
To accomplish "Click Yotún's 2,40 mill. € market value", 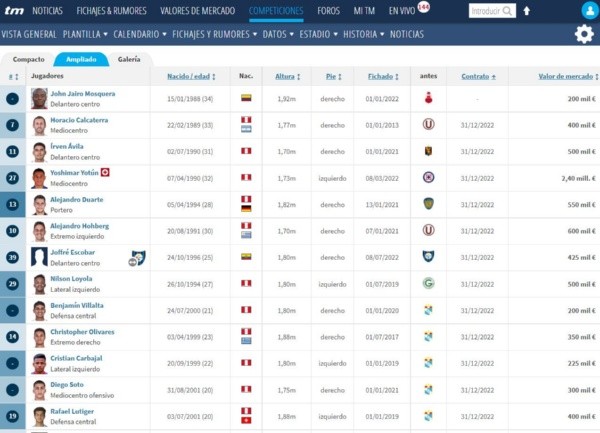I will [x=578, y=178].
